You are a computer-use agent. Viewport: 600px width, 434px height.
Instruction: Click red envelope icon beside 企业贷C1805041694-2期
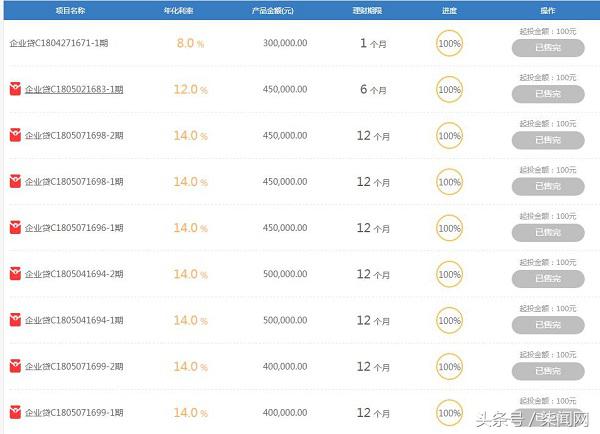click(x=15, y=274)
